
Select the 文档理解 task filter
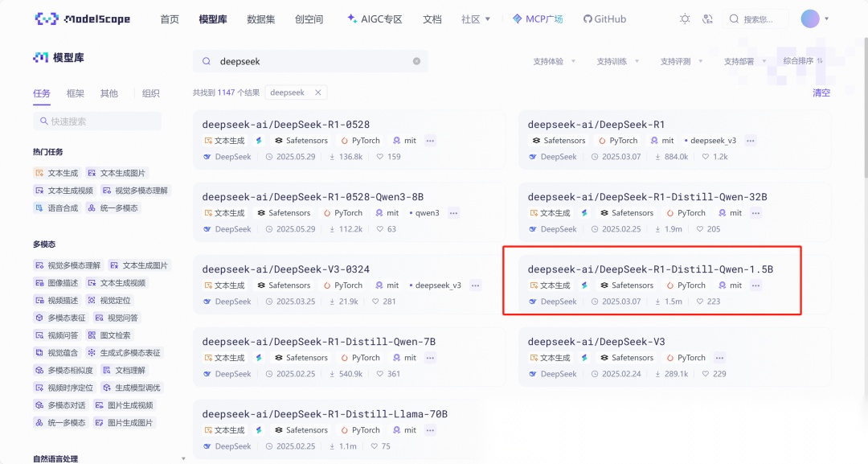coord(124,371)
